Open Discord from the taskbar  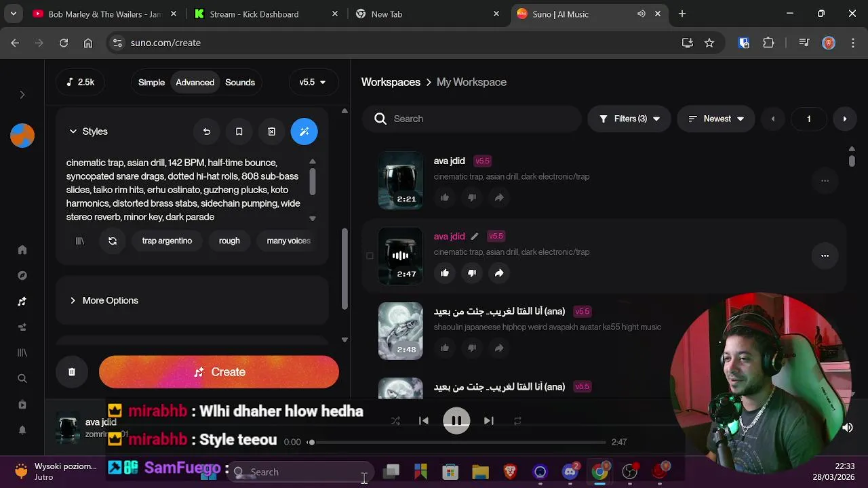coord(570,471)
